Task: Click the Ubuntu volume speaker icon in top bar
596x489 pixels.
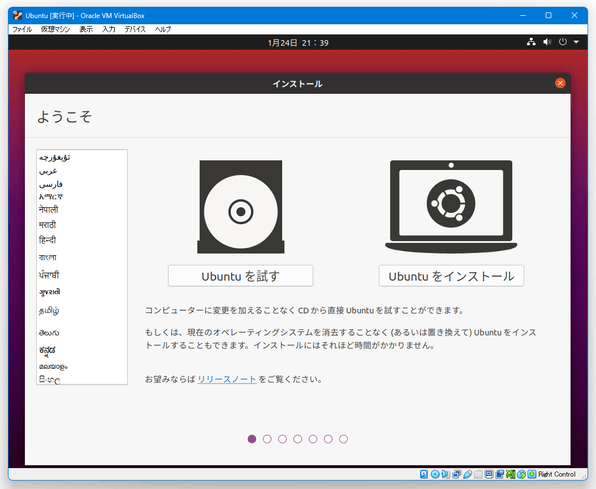Action: tap(547, 42)
